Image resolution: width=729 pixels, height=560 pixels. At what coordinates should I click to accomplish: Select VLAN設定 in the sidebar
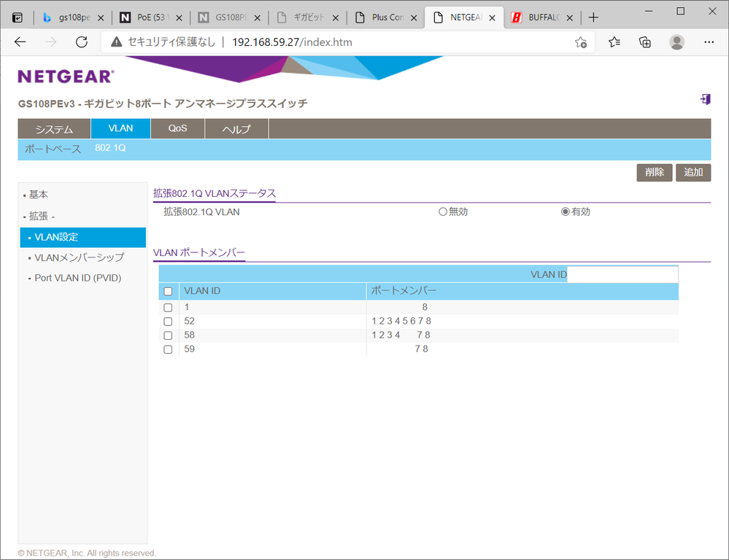82,237
